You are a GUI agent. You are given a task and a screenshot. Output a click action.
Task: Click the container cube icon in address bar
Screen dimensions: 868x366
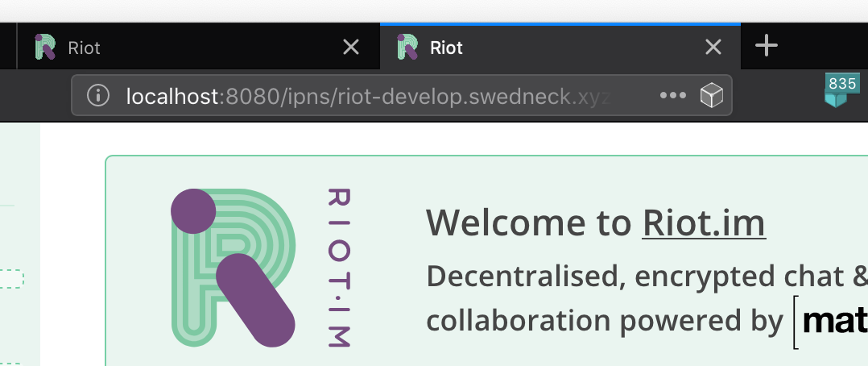pos(711,95)
